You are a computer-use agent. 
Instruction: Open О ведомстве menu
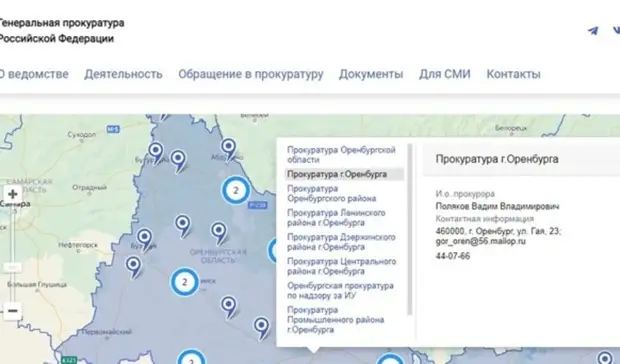[33, 74]
